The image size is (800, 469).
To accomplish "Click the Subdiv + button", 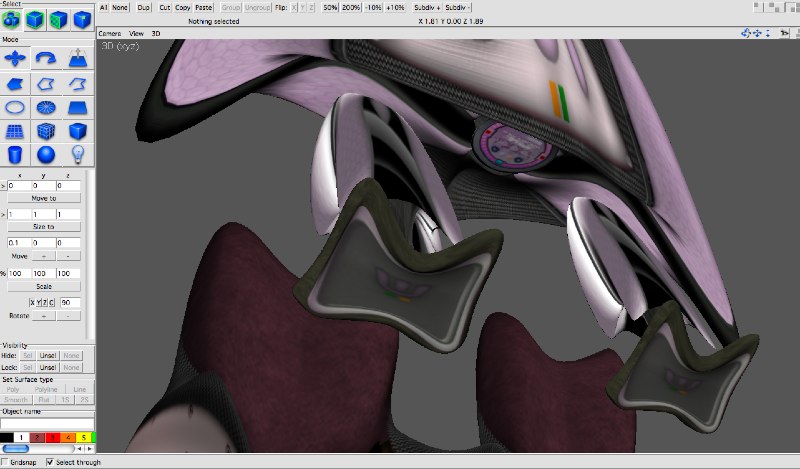I will 427,8.
